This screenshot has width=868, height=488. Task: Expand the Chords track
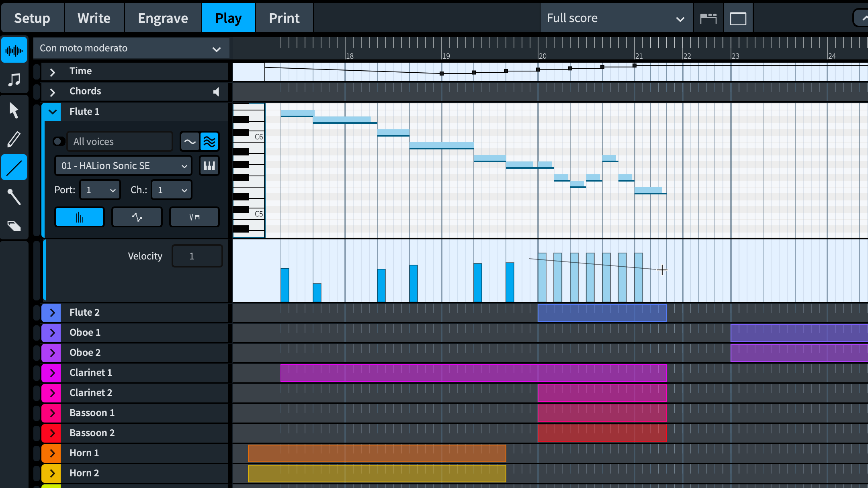[52, 92]
